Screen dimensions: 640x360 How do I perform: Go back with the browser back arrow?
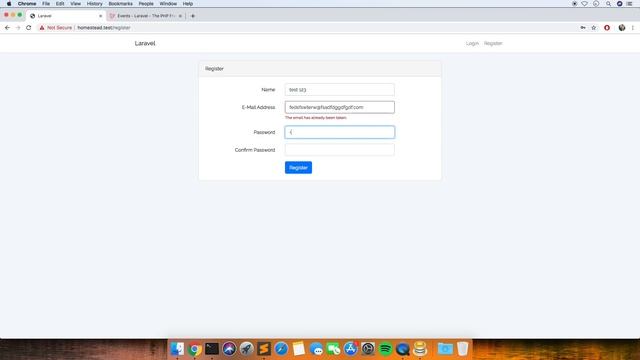(x=7, y=28)
